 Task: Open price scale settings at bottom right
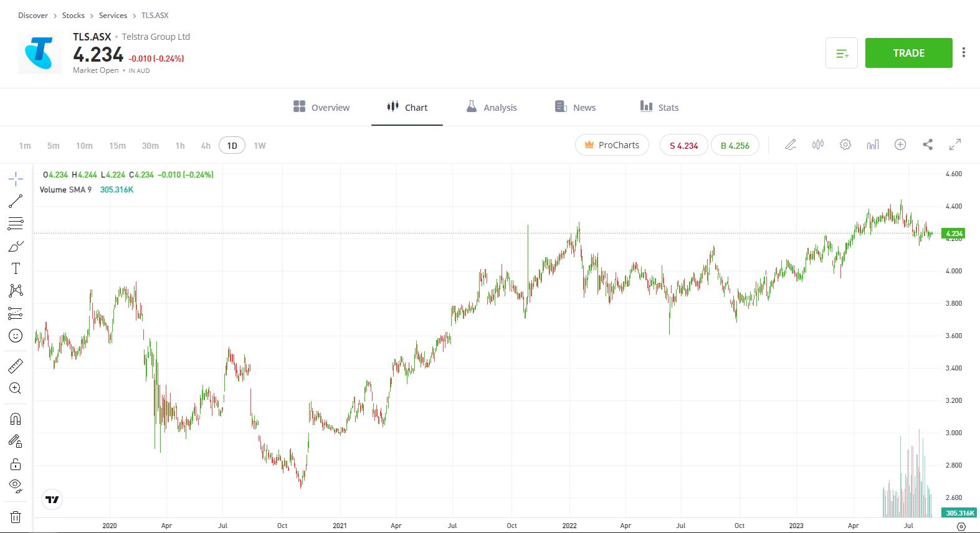click(961, 526)
